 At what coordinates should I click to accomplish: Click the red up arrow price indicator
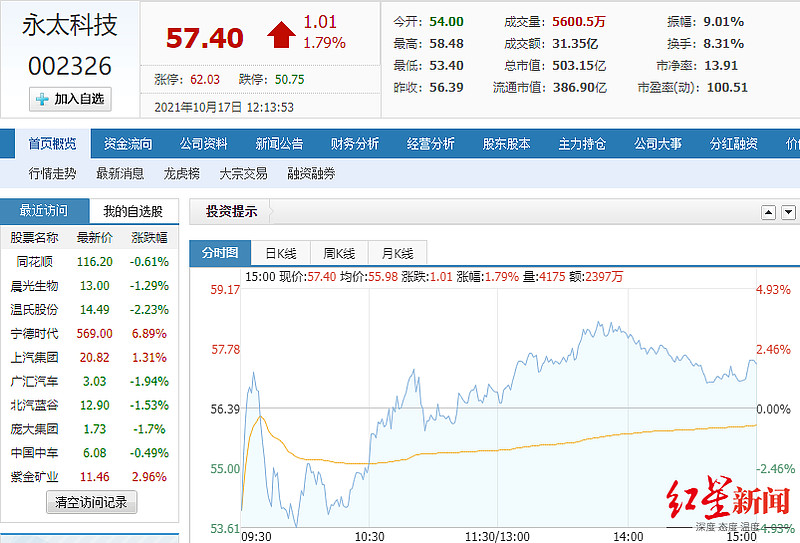281,35
